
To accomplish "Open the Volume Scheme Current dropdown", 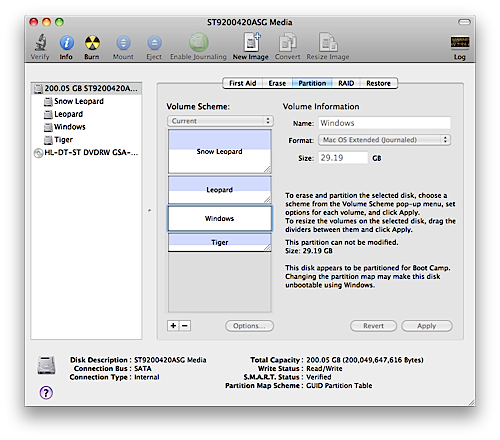I will pyautogui.click(x=220, y=121).
